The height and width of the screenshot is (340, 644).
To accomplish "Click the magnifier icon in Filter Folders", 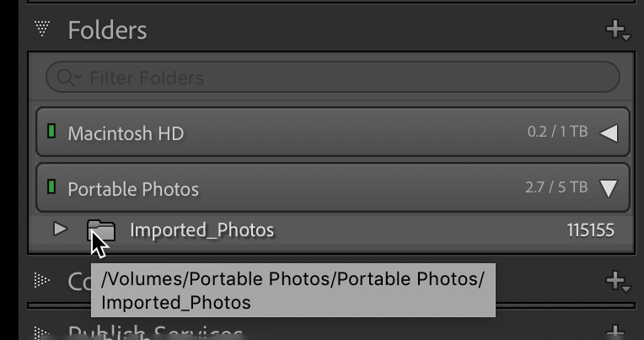I will pyautogui.click(x=67, y=78).
